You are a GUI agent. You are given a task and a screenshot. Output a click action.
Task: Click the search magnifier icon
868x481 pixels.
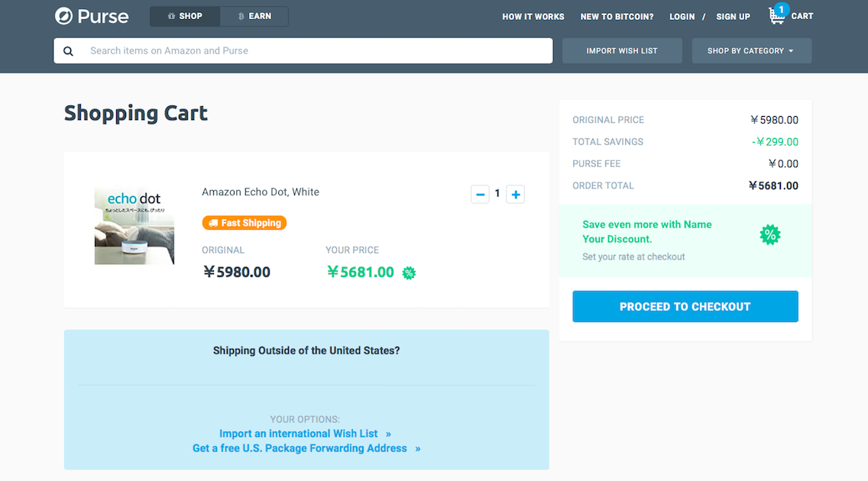(x=69, y=51)
